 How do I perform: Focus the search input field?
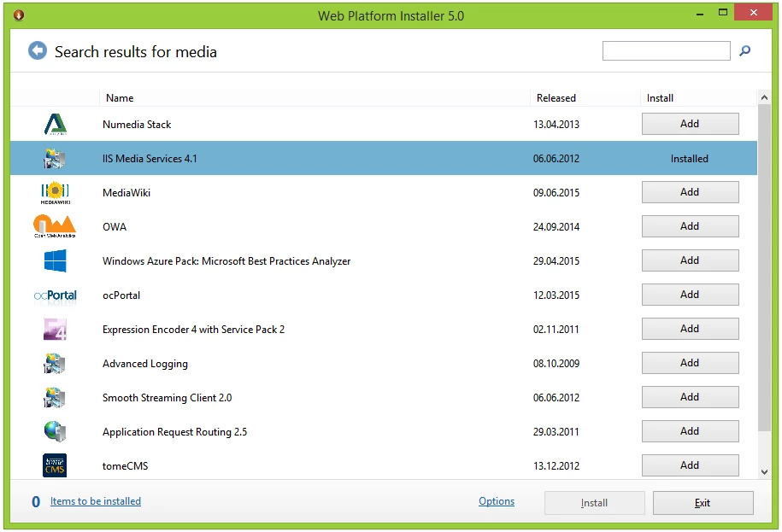[667, 51]
